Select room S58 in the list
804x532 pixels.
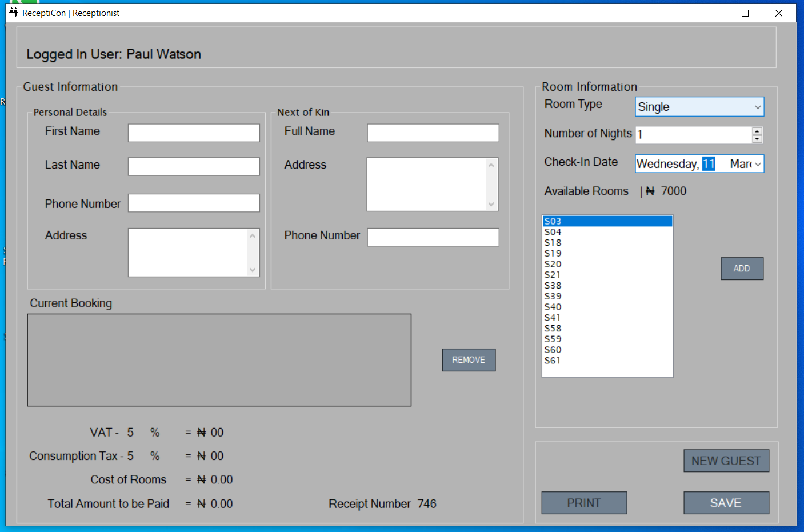pyautogui.click(x=607, y=329)
